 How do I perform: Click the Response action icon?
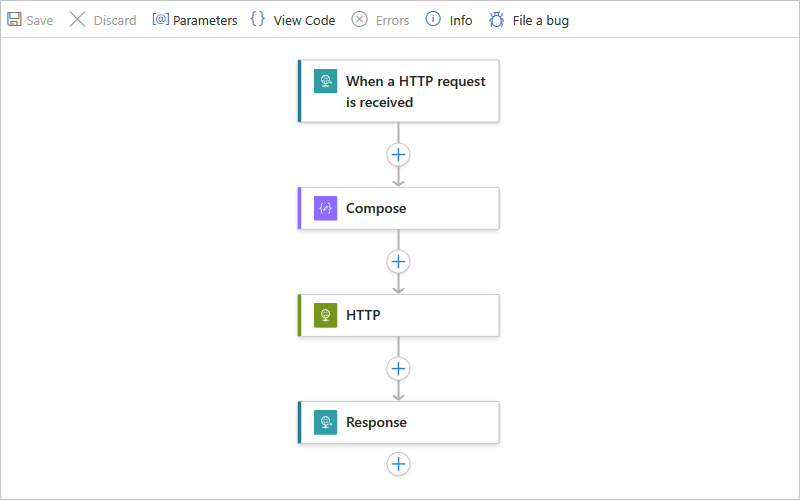coord(325,422)
